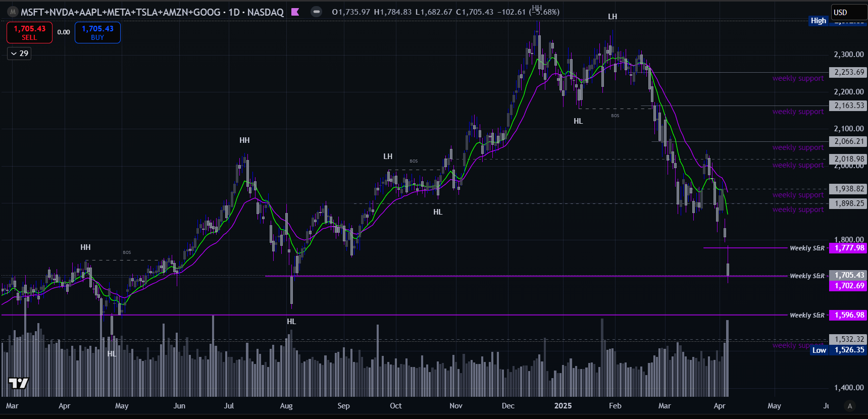Select the 1,898.25 price tag
This screenshot has width=868, height=419.
tap(848, 203)
